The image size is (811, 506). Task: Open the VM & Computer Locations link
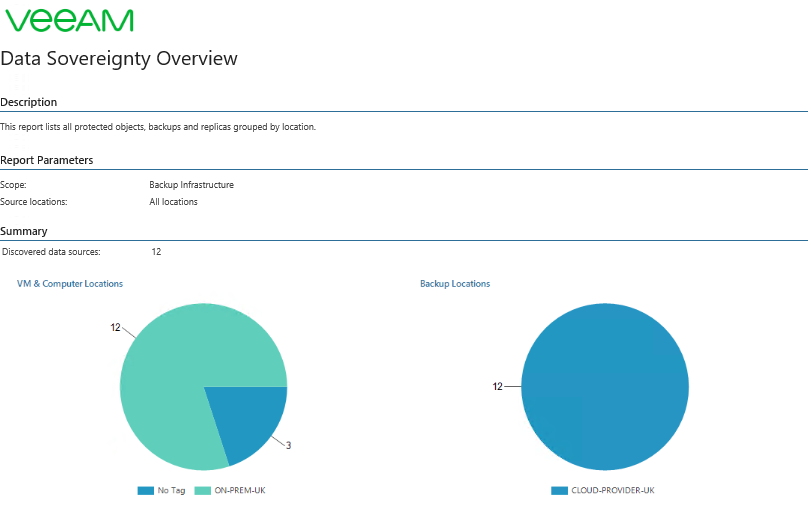coord(70,284)
